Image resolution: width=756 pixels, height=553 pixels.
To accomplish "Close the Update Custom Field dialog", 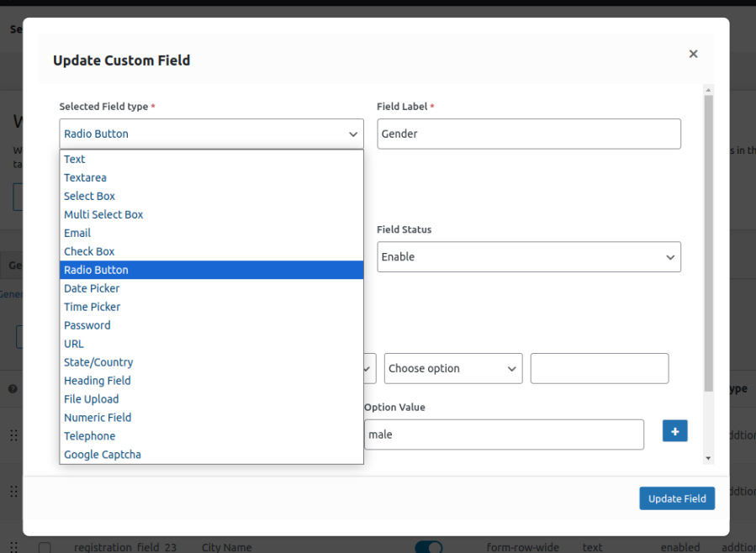I will 693,54.
